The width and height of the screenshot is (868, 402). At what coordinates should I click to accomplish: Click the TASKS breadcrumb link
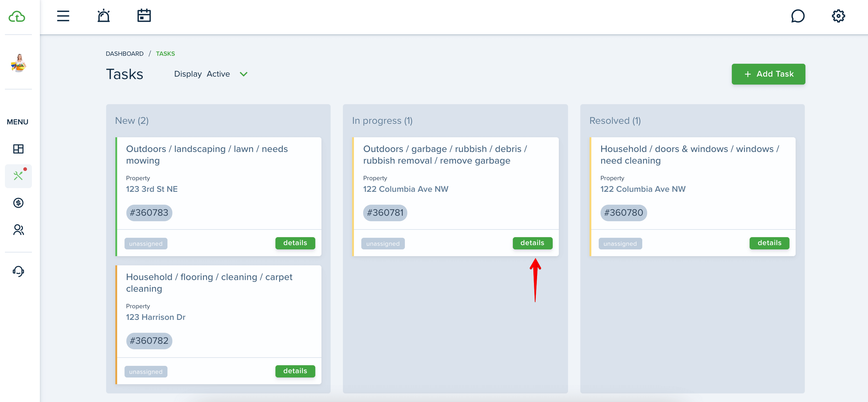(x=165, y=54)
